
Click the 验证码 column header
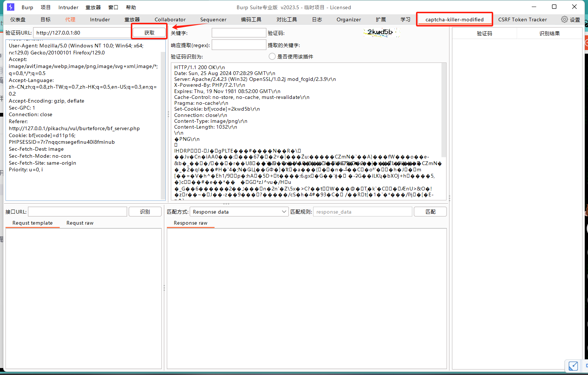pyautogui.click(x=484, y=33)
